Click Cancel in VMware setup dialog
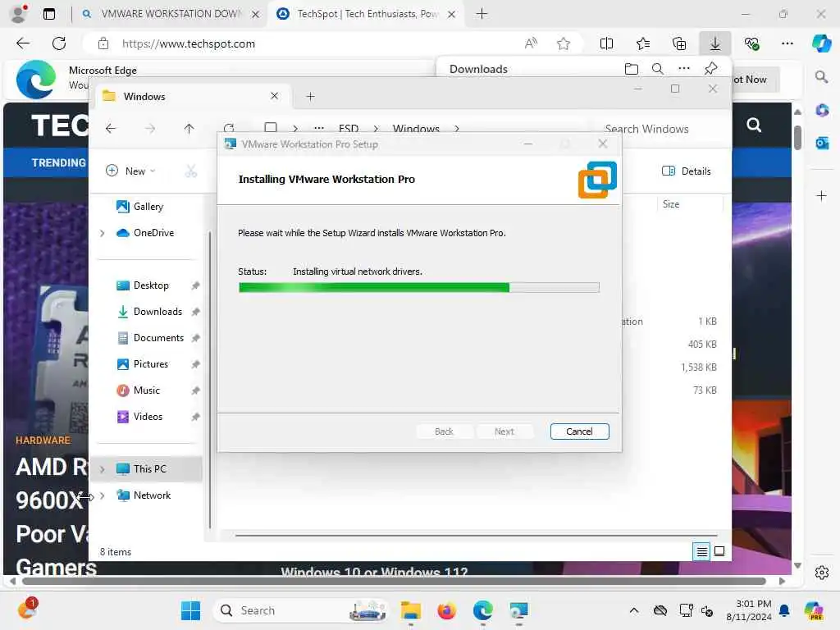 tap(579, 431)
